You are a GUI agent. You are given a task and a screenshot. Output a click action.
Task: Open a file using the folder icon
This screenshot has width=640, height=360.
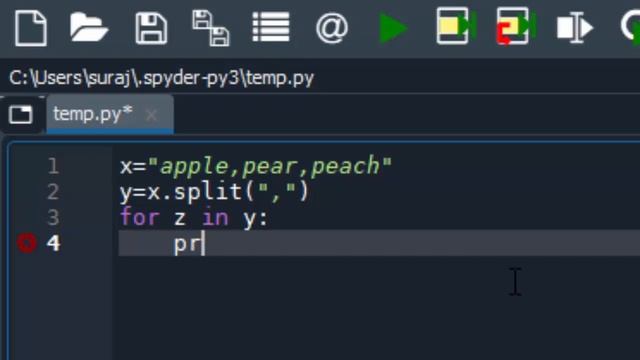pyautogui.click(x=89, y=28)
